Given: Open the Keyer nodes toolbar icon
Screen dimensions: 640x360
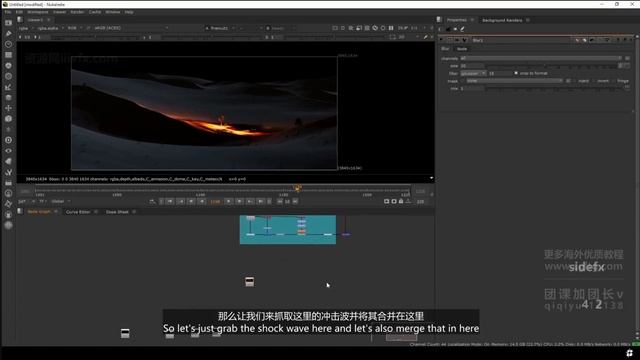Looking at the screenshot, I should point(8,87).
